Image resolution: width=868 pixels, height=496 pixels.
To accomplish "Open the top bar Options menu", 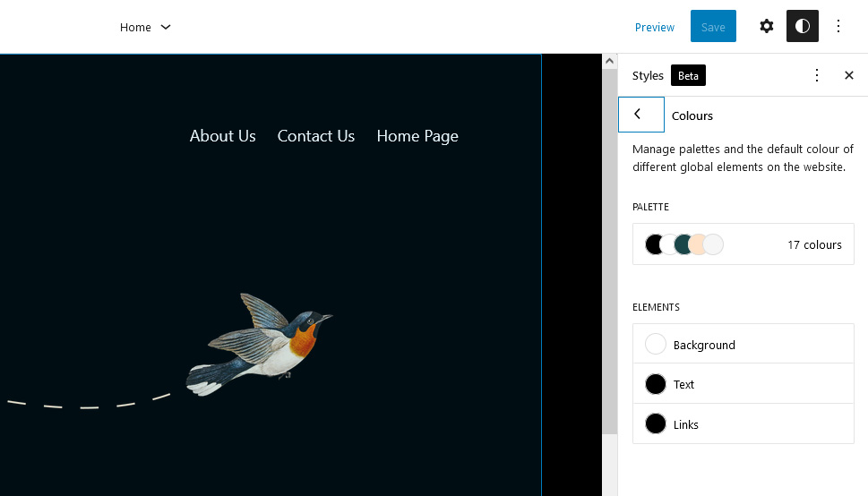I will [x=838, y=26].
